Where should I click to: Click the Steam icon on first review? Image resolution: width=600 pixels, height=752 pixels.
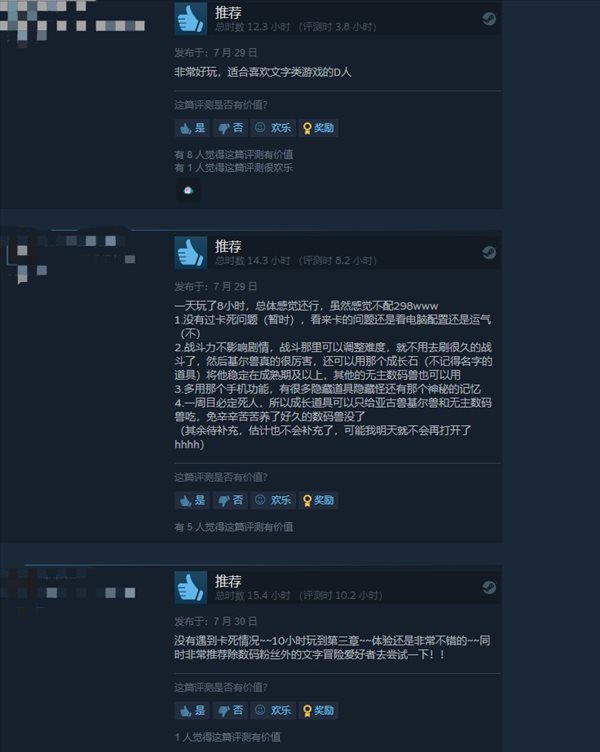(x=489, y=19)
